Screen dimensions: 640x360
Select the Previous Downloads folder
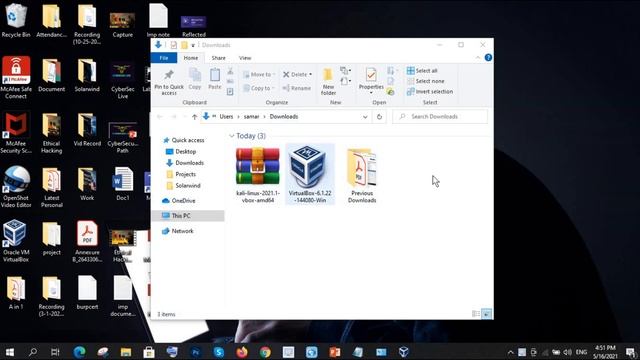pyautogui.click(x=362, y=175)
